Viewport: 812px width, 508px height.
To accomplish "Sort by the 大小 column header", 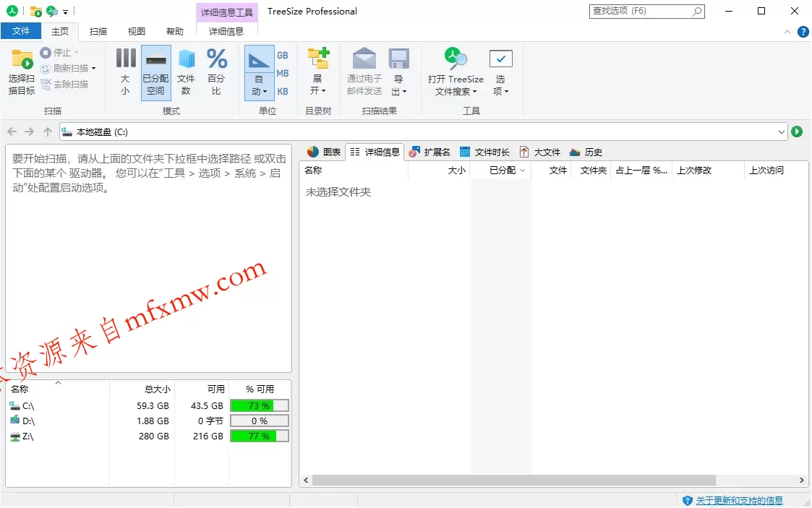I will pos(439,171).
